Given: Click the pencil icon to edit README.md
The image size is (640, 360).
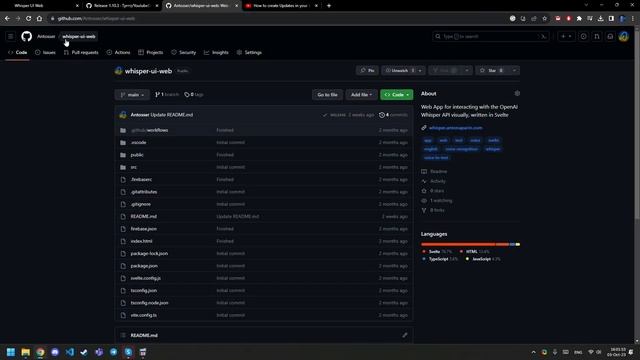Looking at the screenshot, I should (x=404, y=335).
